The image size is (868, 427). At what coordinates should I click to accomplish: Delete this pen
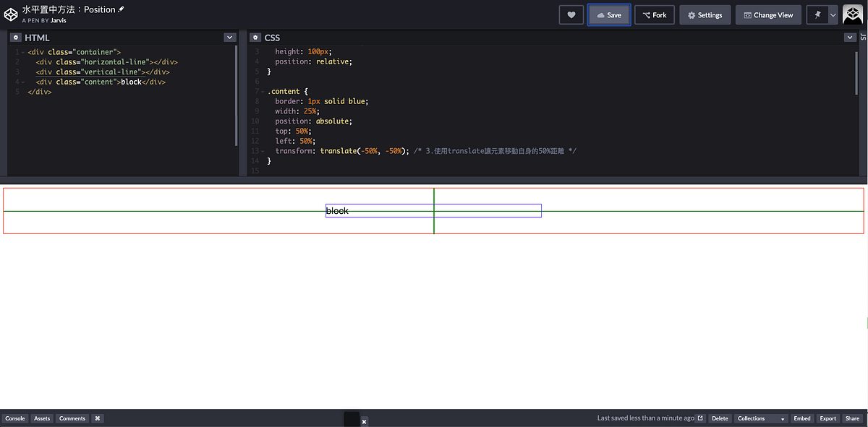coord(720,418)
